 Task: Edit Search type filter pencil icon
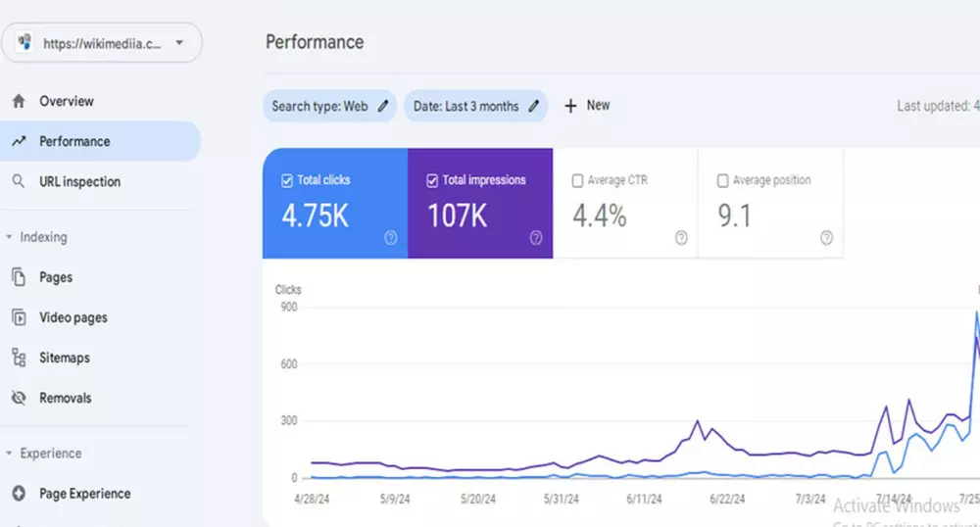point(383,106)
